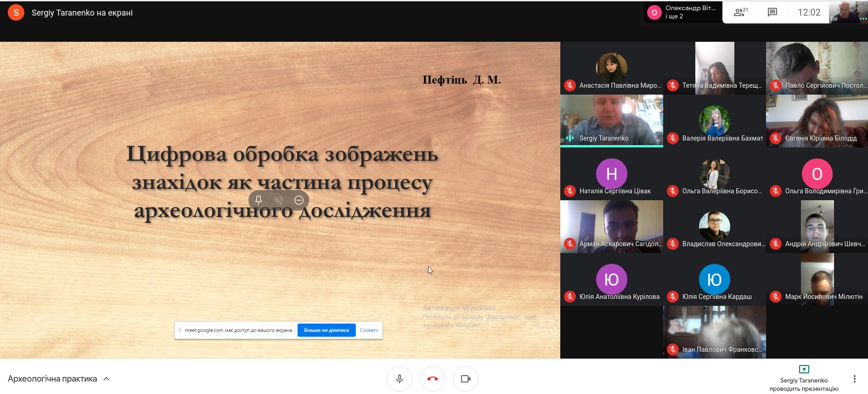Screen dimensions: 868x394
Task: Open the three-dot more options menu
Action: pyautogui.click(x=854, y=379)
